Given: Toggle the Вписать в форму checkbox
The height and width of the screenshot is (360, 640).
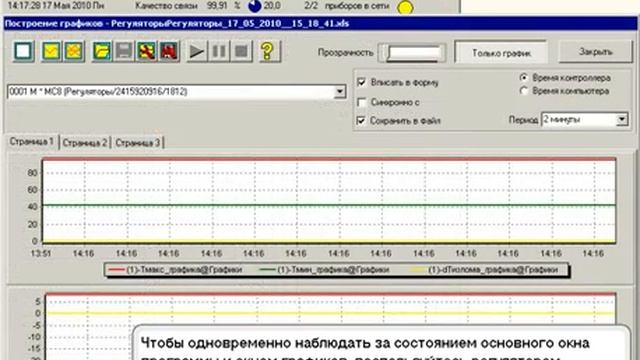Looking at the screenshot, I should pyautogui.click(x=361, y=82).
